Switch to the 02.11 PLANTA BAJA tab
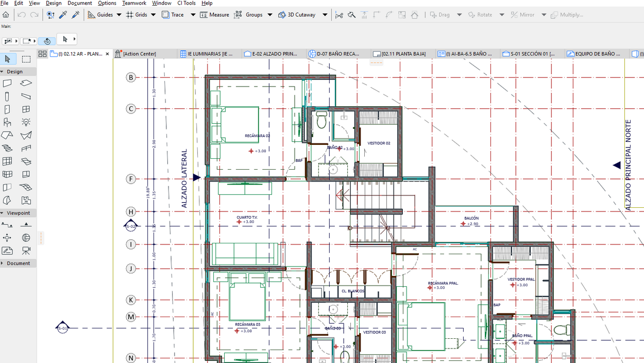 [x=403, y=54]
